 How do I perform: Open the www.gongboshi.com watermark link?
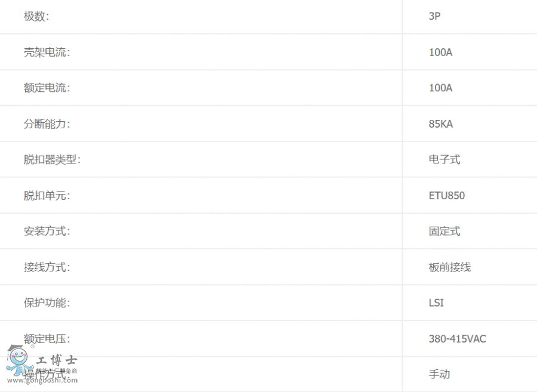point(42,380)
